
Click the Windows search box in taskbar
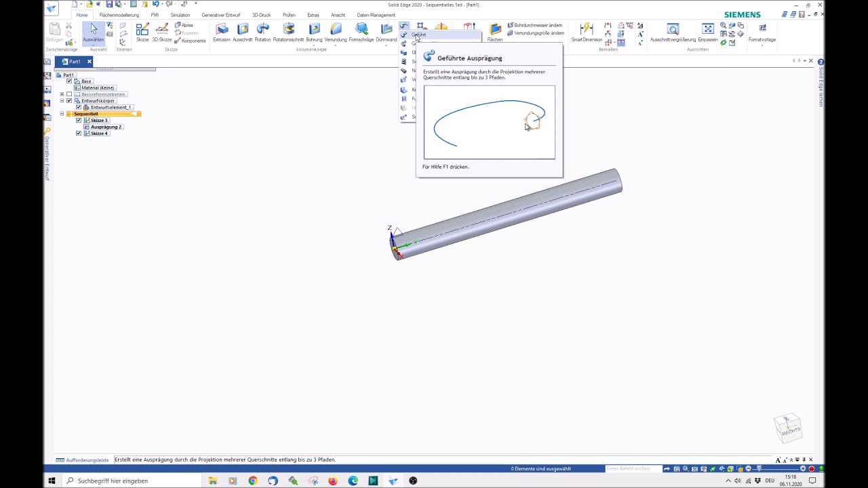(x=133, y=481)
